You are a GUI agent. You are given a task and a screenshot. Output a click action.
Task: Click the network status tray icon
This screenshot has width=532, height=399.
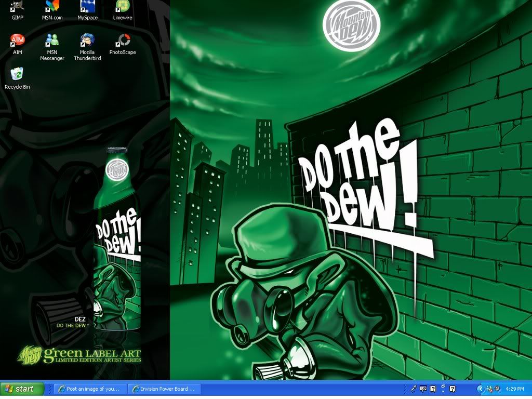tap(489, 389)
